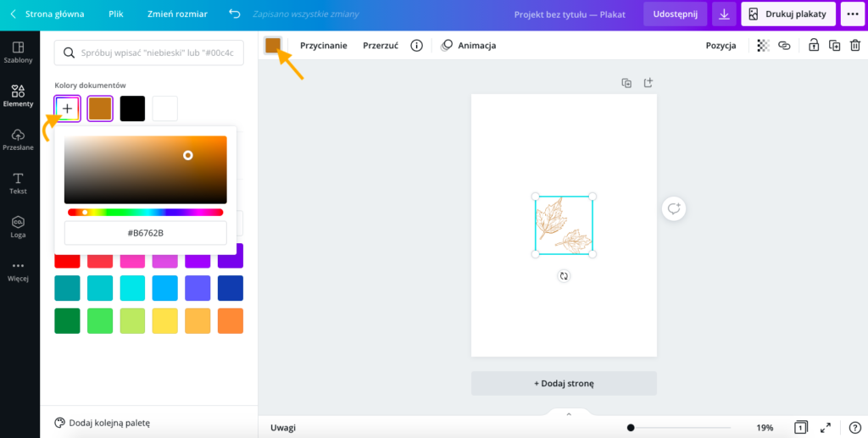Delete element using trash icon
868x438 pixels.
[856, 46]
